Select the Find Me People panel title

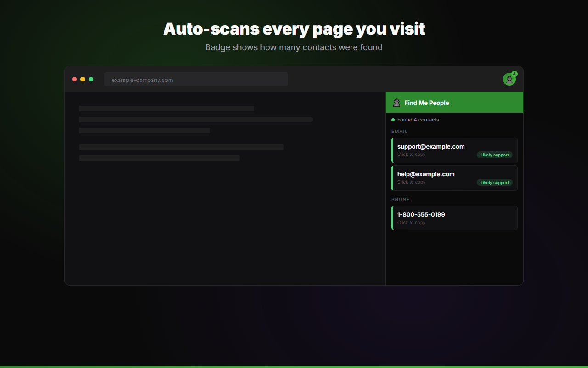[426, 103]
